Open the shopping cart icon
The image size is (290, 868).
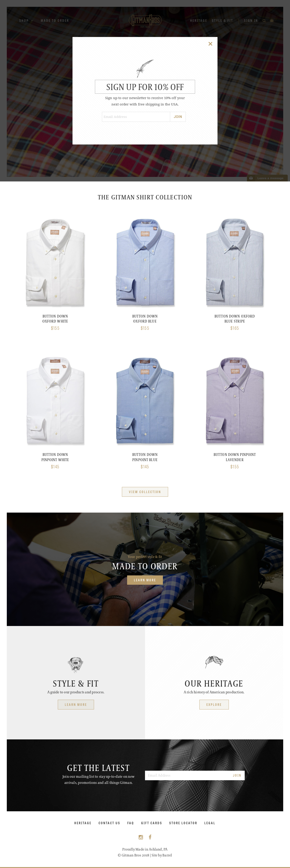click(x=272, y=21)
